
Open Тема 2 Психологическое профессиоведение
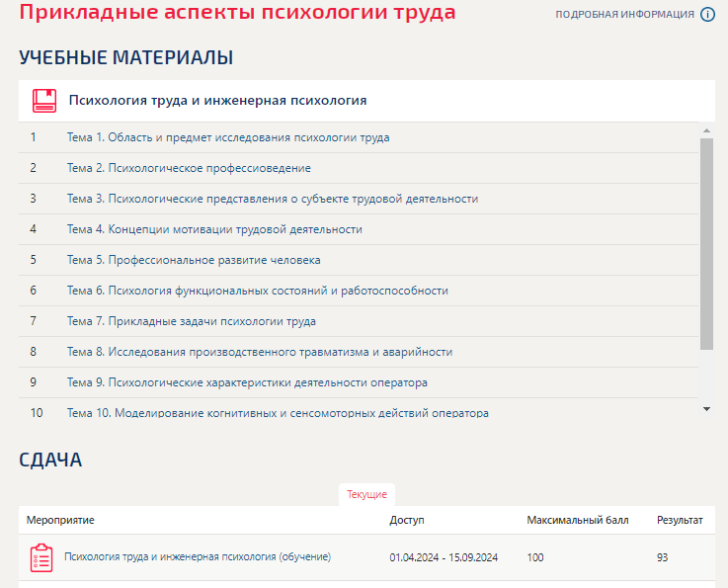pyautogui.click(x=189, y=168)
